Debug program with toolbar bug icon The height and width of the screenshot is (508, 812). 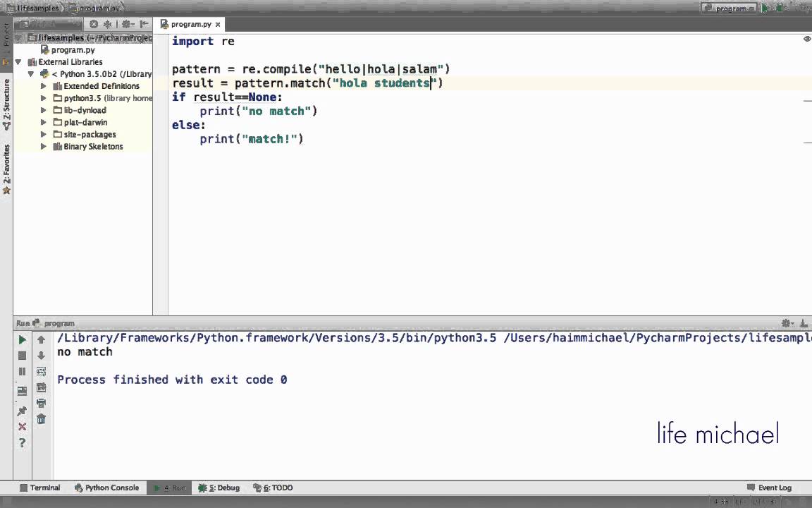click(x=779, y=8)
